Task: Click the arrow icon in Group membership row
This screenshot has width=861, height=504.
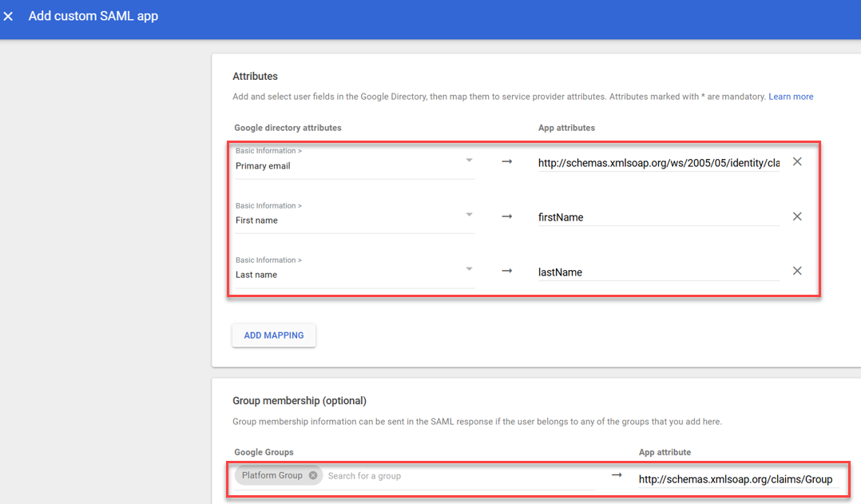Action: click(617, 475)
